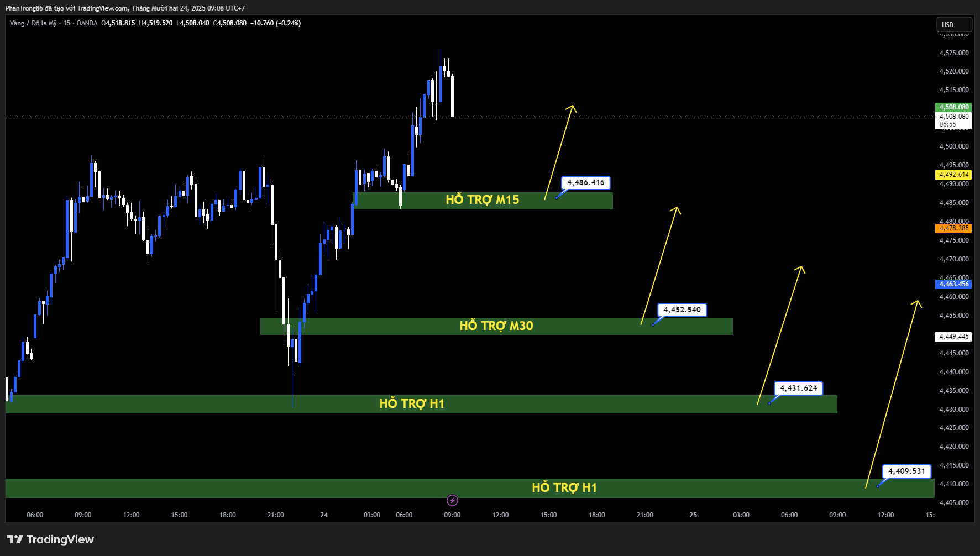Click the 4,409.531 price callout
This screenshot has height=556, width=980.
click(x=906, y=471)
